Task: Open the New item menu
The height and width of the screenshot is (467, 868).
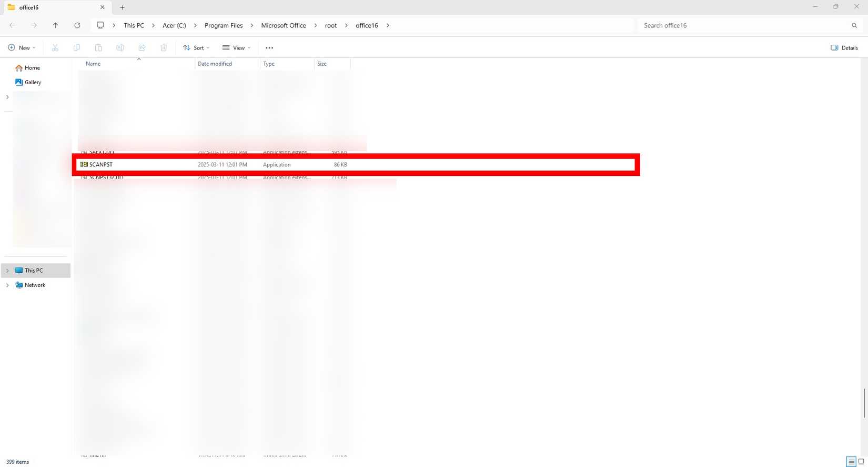Action: coord(22,48)
